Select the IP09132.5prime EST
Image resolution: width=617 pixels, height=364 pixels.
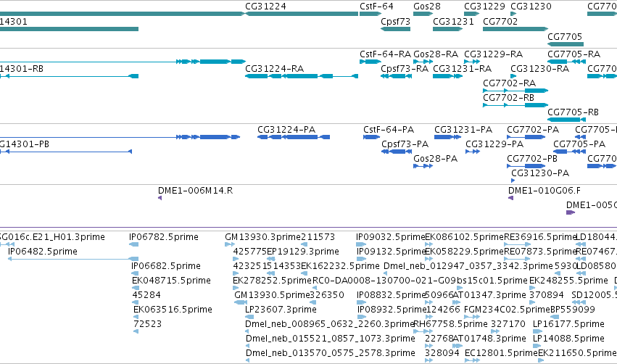coord(361,259)
